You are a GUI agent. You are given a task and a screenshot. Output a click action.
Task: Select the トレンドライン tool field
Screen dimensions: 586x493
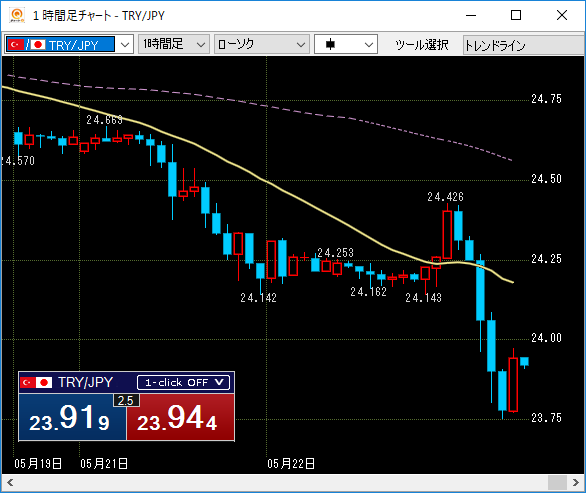click(524, 45)
